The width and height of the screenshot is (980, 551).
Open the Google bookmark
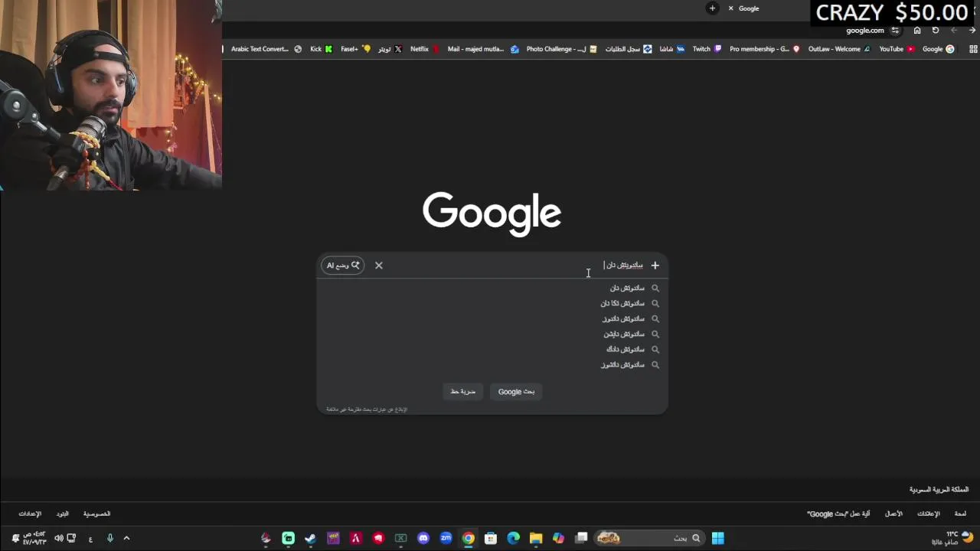[x=938, y=49]
